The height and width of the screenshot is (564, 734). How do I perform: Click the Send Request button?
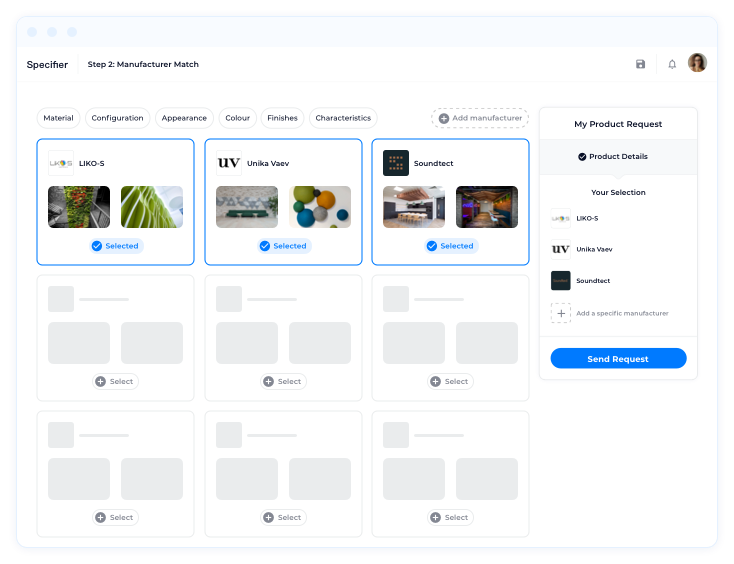click(618, 359)
